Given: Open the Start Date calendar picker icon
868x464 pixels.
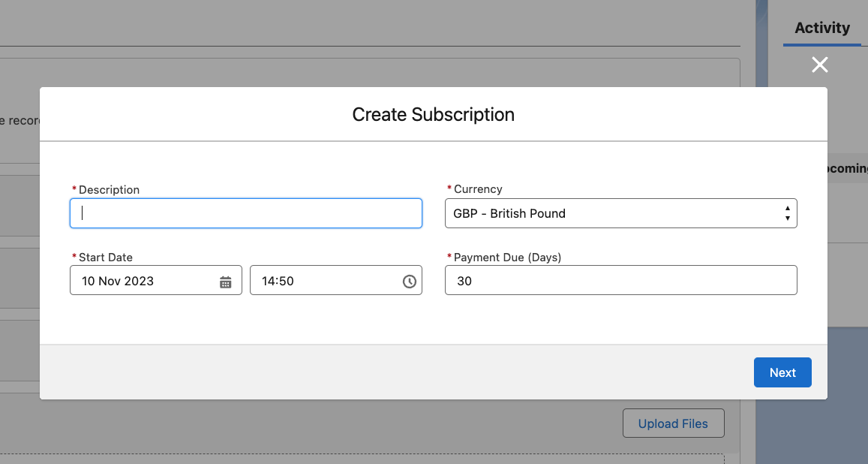Looking at the screenshot, I should coord(225,282).
